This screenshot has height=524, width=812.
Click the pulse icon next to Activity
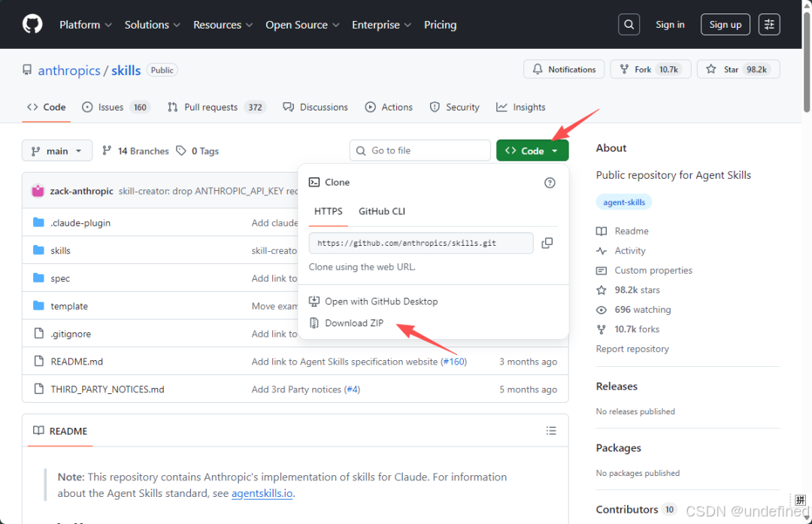(x=601, y=250)
